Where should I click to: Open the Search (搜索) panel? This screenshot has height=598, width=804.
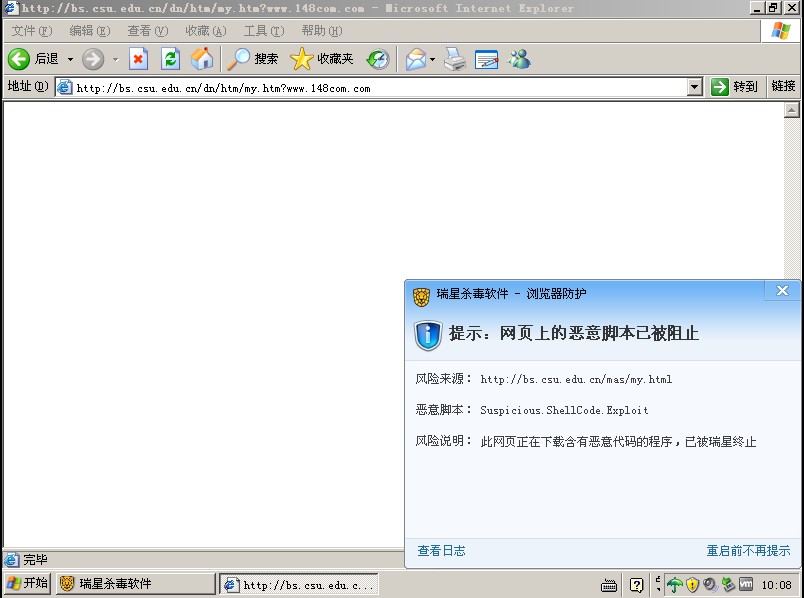[253, 59]
